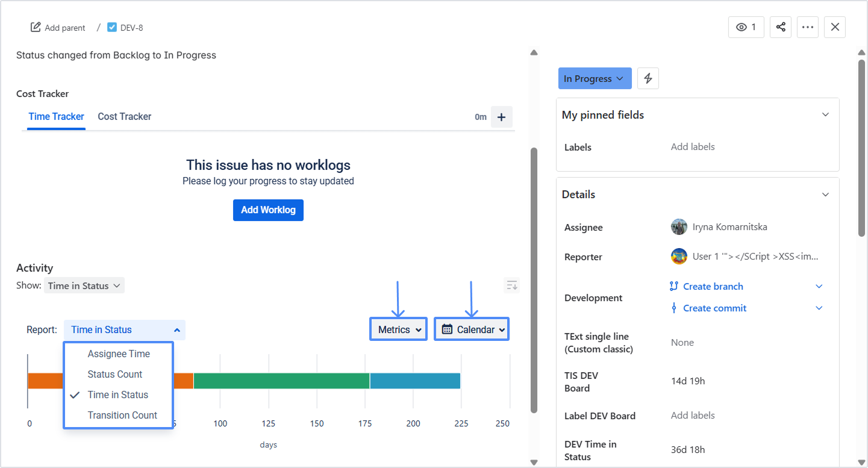Click the activity sort order icon
The width and height of the screenshot is (868, 468).
tap(511, 285)
